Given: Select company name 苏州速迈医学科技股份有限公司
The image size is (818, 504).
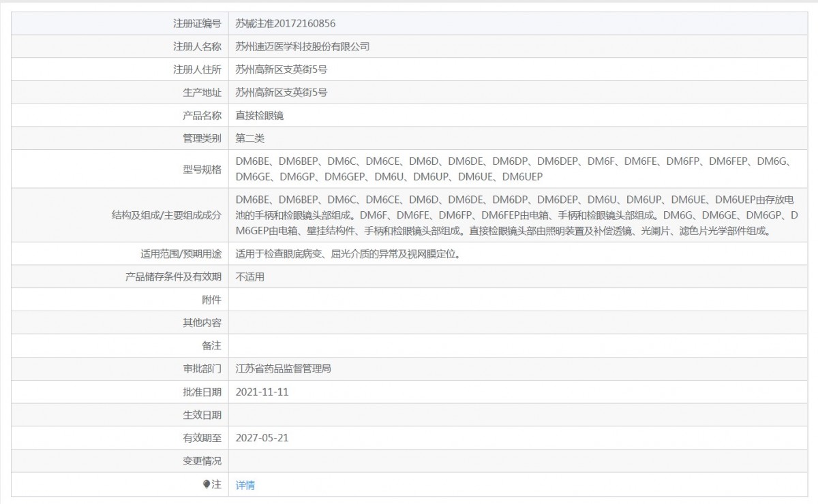Looking at the screenshot, I should pos(302,46).
